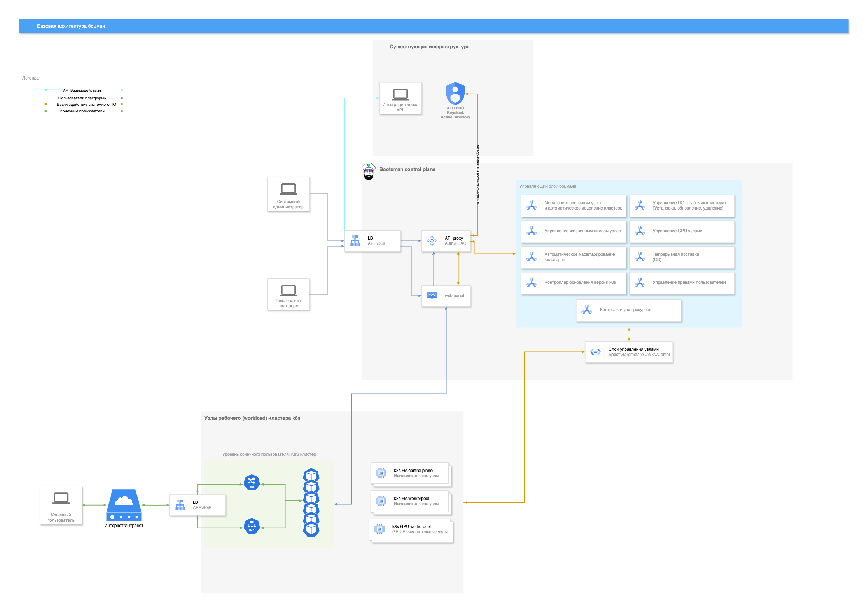Click the Конечный пользователь laptop box
The height and width of the screenshot is (611, 868).
61,505
